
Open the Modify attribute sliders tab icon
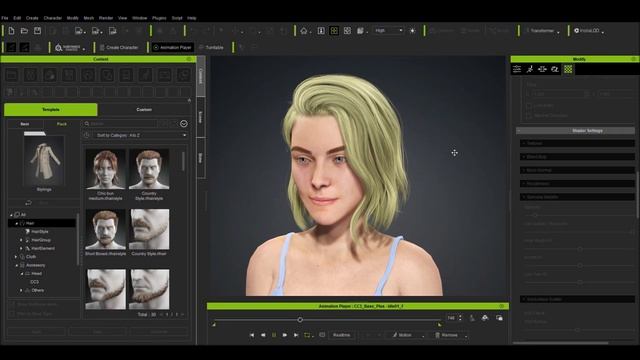(517, 69)
